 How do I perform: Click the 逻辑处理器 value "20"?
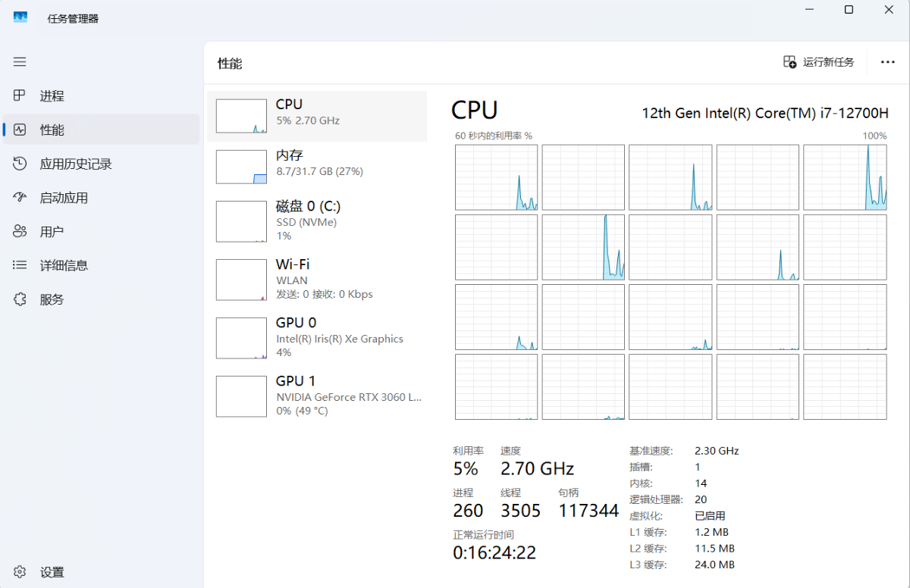pos(701,500)
